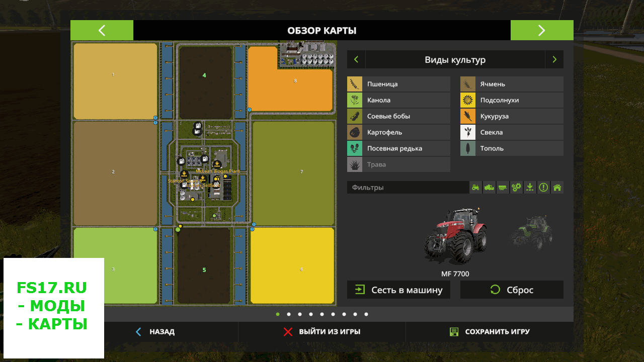The image size is (644, 362).
Task: Toggle the house filter icon
Action: [557, 188]
